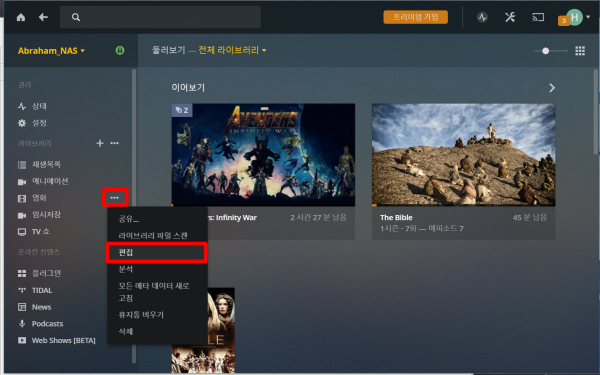Open the Avengers Infinity War thumbnail
The height and width of the screenshot is (375, 600).
tap(263, 155)
